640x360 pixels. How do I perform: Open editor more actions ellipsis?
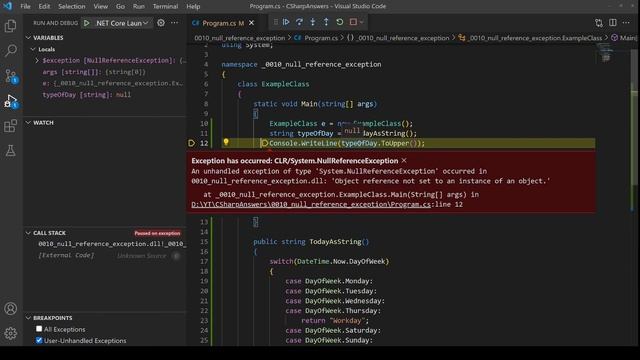click(x=626, y=23)
